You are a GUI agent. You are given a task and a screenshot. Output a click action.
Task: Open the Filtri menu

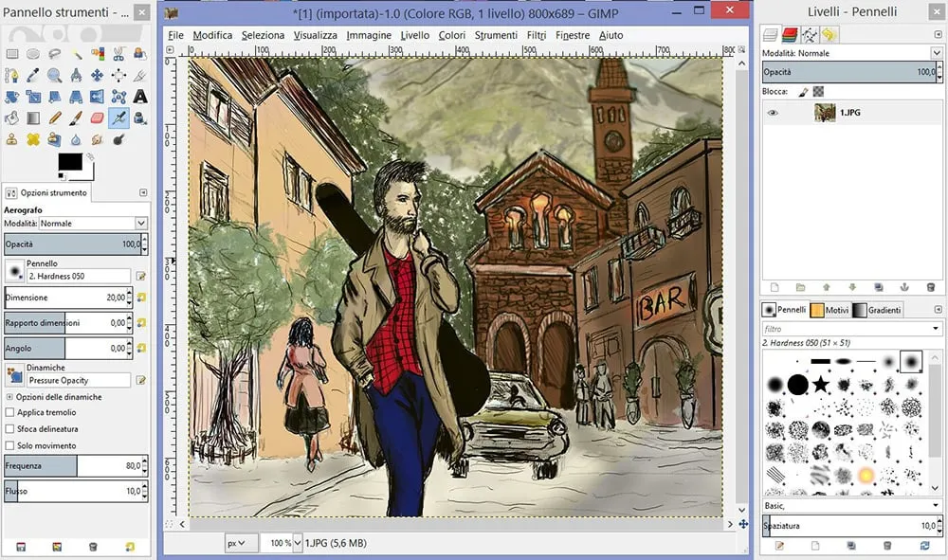click(537, 35)
